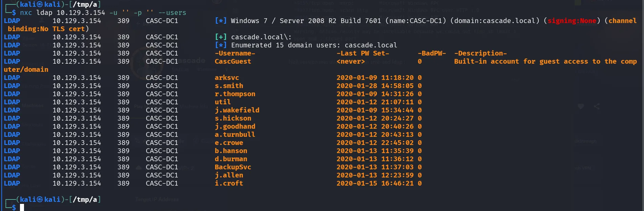Click the kali㉿kali text in top prompt
644x211 pixels.
point(40,4)
